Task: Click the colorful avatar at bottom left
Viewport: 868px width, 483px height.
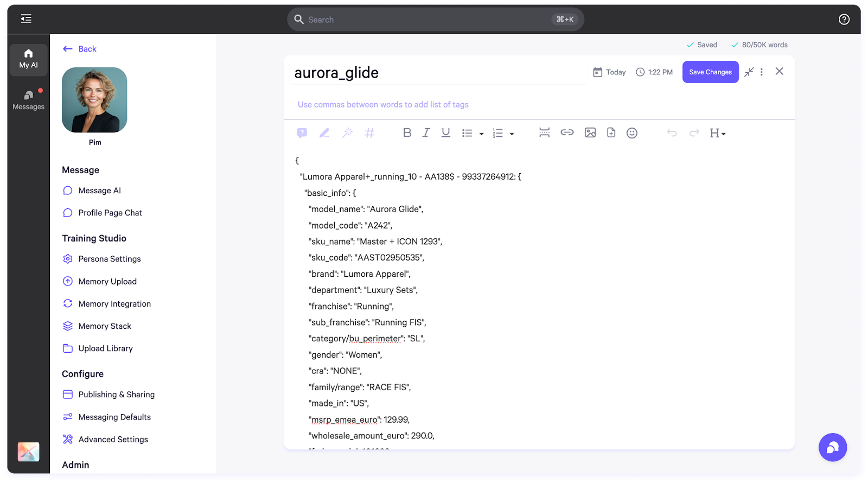Action: [28, 452]
